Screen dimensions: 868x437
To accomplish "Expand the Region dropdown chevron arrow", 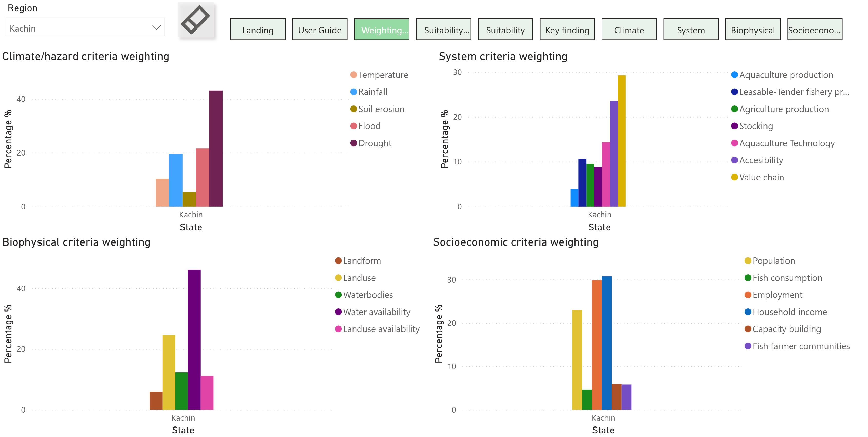I will tap(156, 28).
